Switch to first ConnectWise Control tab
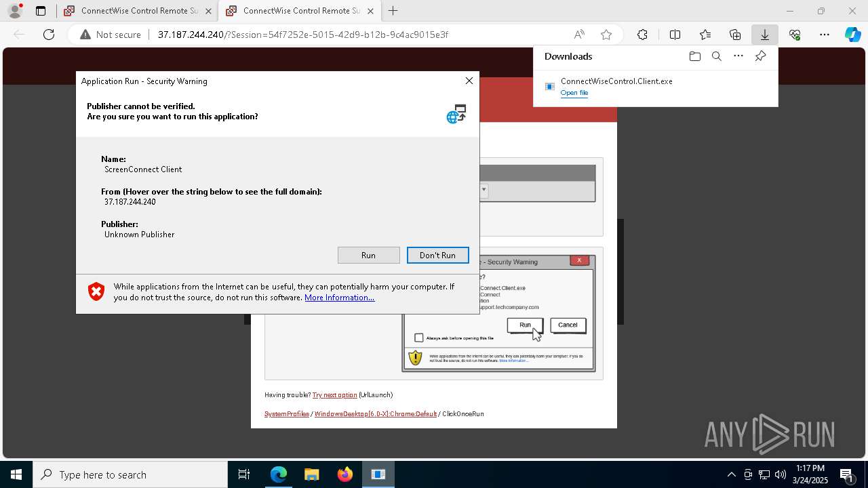 (137, 11)
